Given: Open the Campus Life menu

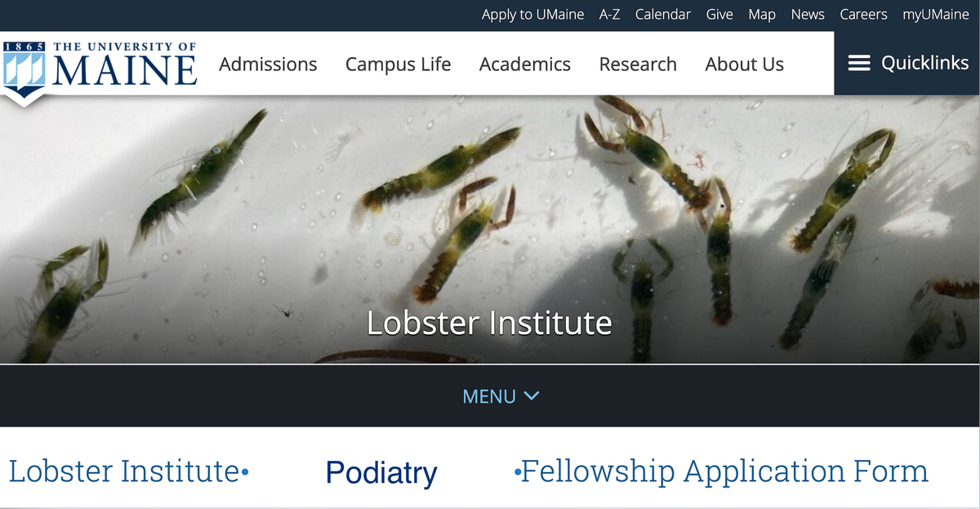Looking at the screenshot, I should pos(398,65).
